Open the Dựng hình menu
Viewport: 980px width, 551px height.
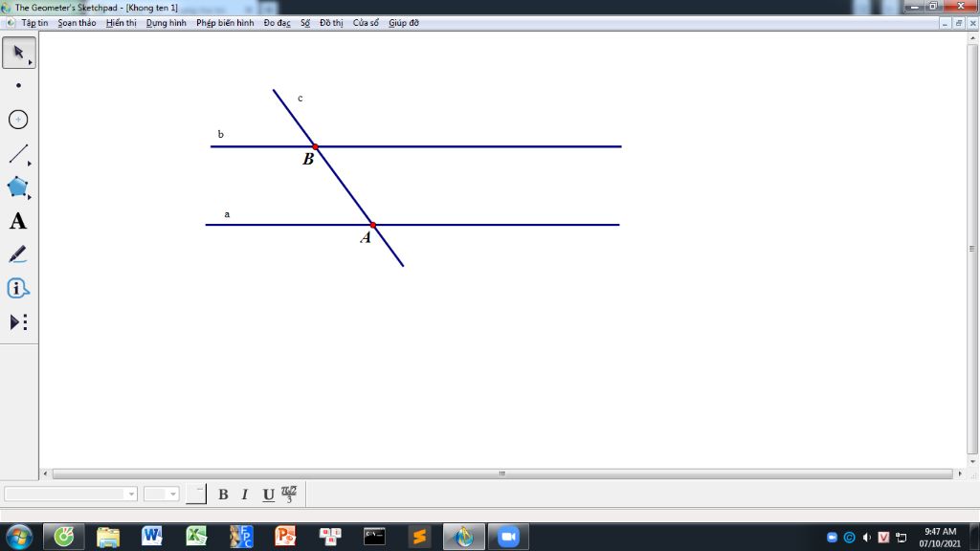[x=166, y=23]
